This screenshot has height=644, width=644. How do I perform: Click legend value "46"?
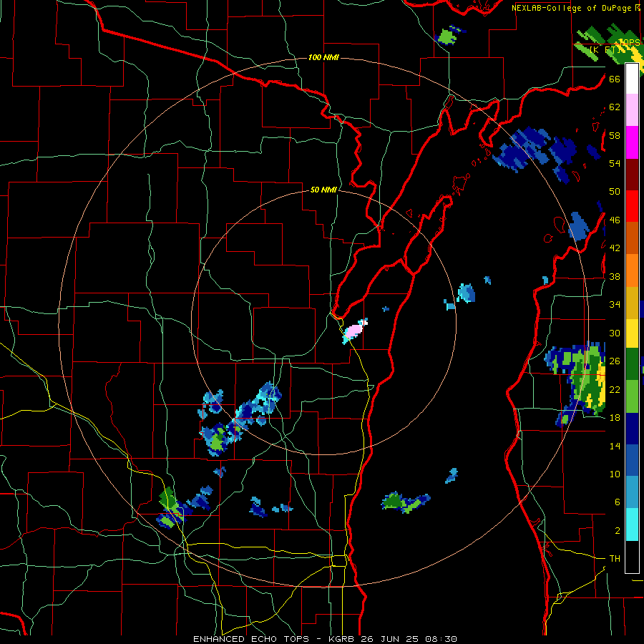tap(615, 220)
